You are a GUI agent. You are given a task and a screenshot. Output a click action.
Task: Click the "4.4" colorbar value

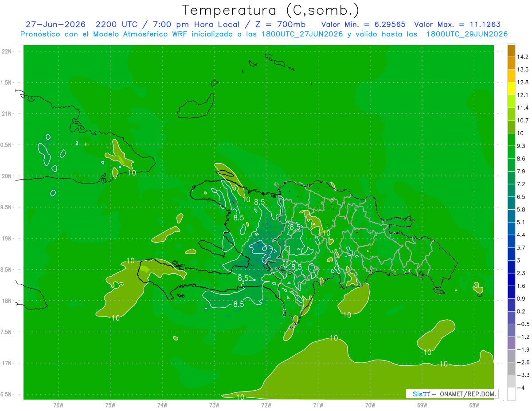tap(521, 235)
